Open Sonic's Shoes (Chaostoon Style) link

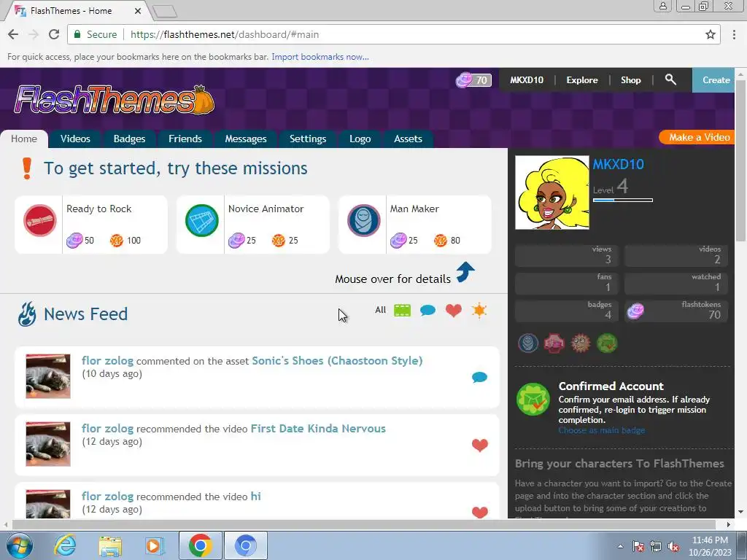[337, 360]
